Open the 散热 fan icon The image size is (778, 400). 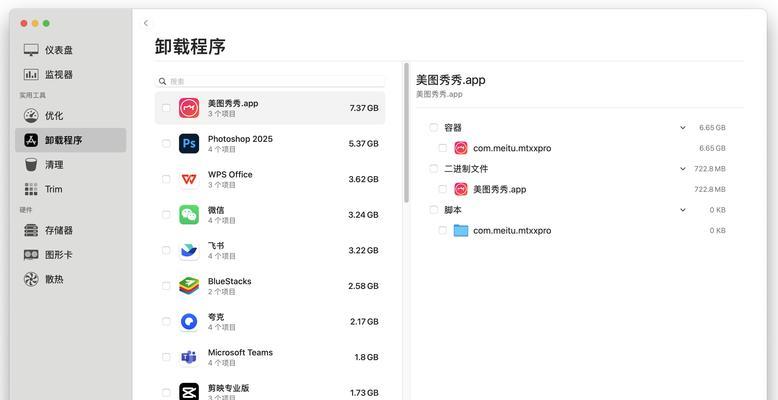pos(31,279)
